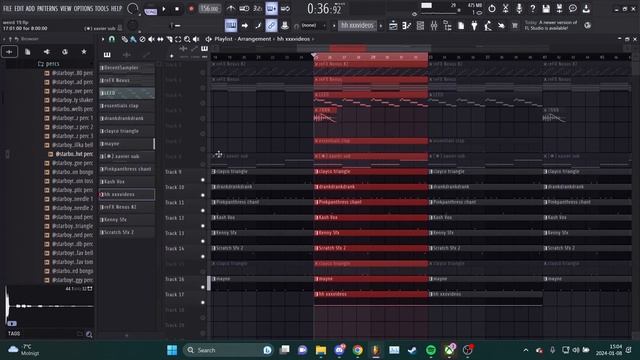Open the Piano roll view icon
This screenshot has height=360, width=640.
click(x=407, y=26)
